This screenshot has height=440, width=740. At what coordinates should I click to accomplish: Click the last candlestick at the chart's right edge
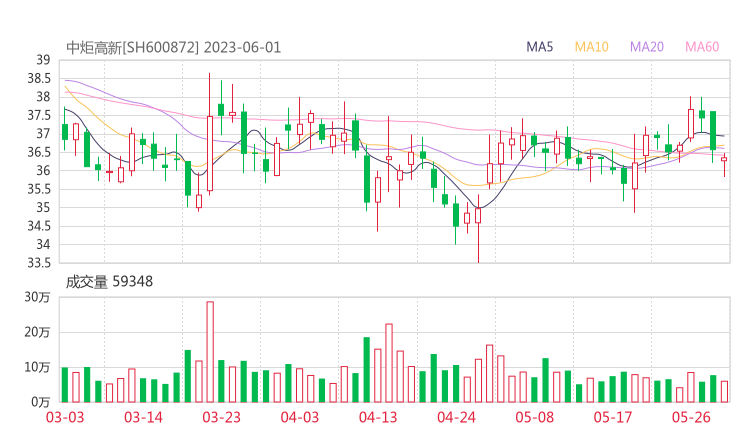(x=724, y=163)
